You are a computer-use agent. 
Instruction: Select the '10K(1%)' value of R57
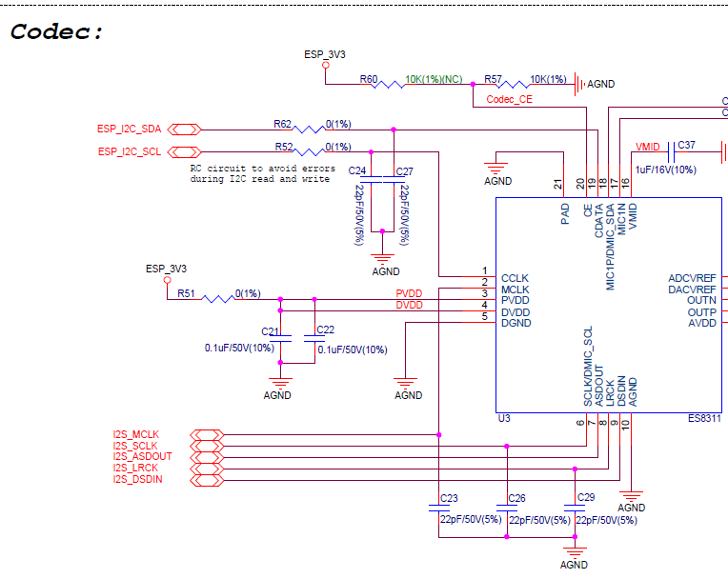click(548, 79)
